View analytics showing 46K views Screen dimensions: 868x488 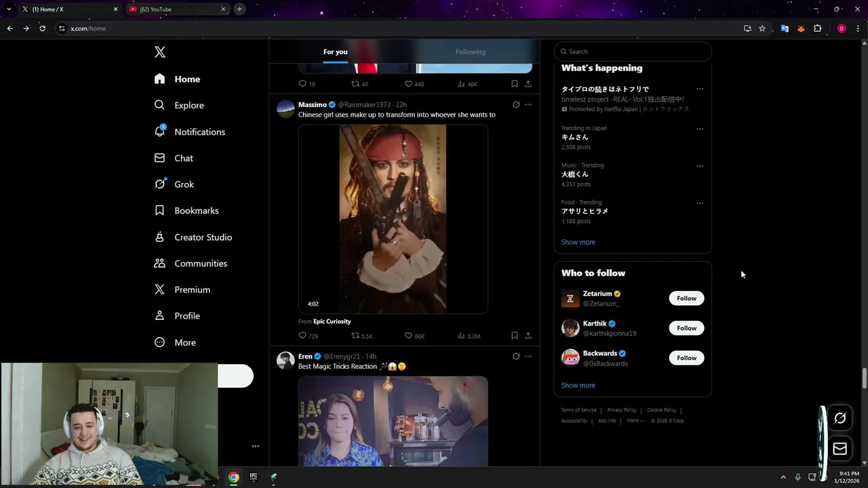[467, 84]
